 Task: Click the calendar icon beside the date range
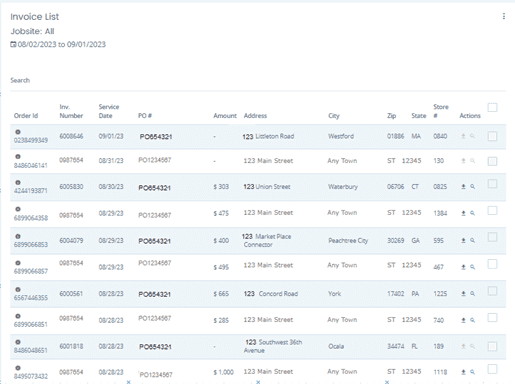tap(13, 44)
